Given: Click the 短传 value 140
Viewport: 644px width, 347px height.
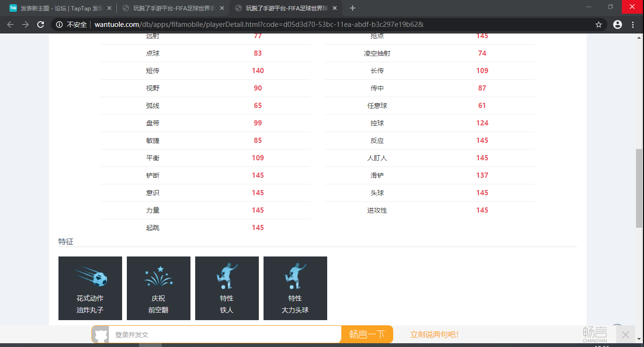Looking at the screenshot, I should tap(258, 71).
